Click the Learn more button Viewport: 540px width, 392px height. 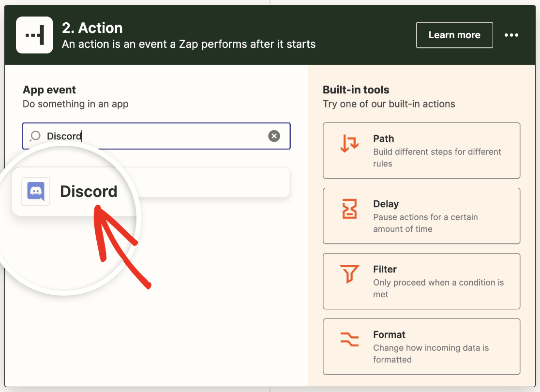tap(454, 35)
